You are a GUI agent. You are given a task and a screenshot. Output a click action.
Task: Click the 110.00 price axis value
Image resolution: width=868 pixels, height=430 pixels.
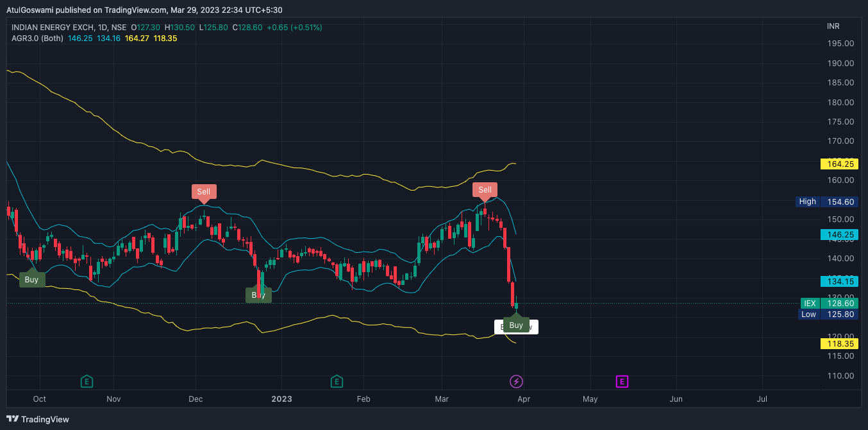[x=840, y=376]
